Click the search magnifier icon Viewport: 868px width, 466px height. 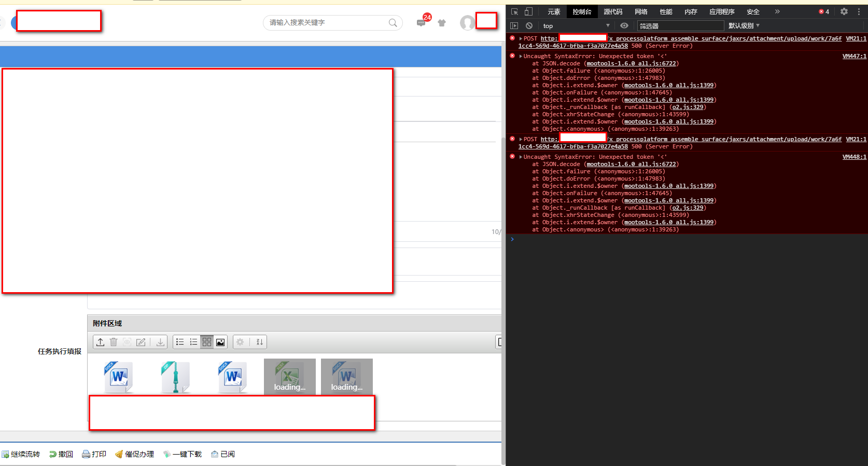393,23
